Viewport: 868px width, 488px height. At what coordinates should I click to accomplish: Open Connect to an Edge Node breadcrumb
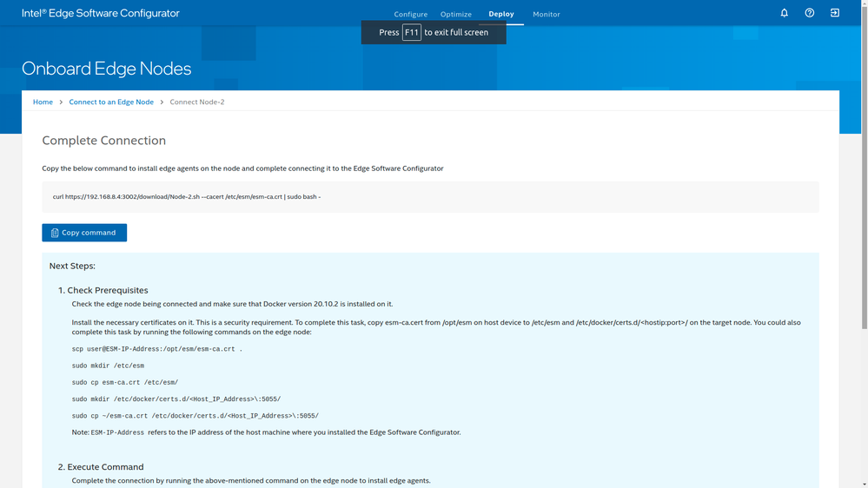tap(111, 102)
